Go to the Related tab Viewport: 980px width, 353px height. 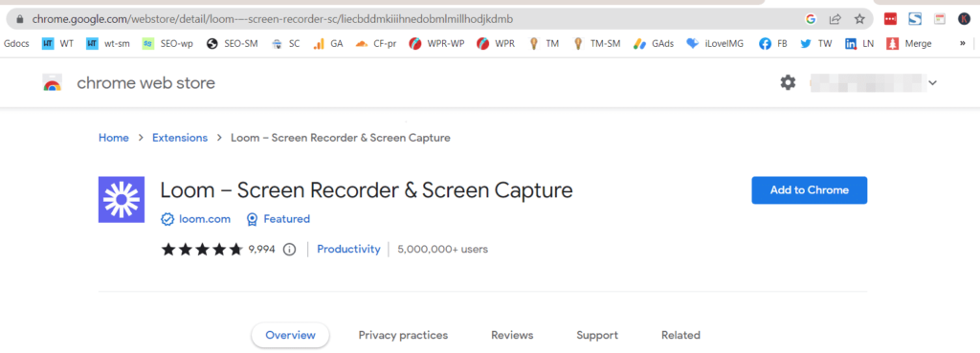(680, 335)
